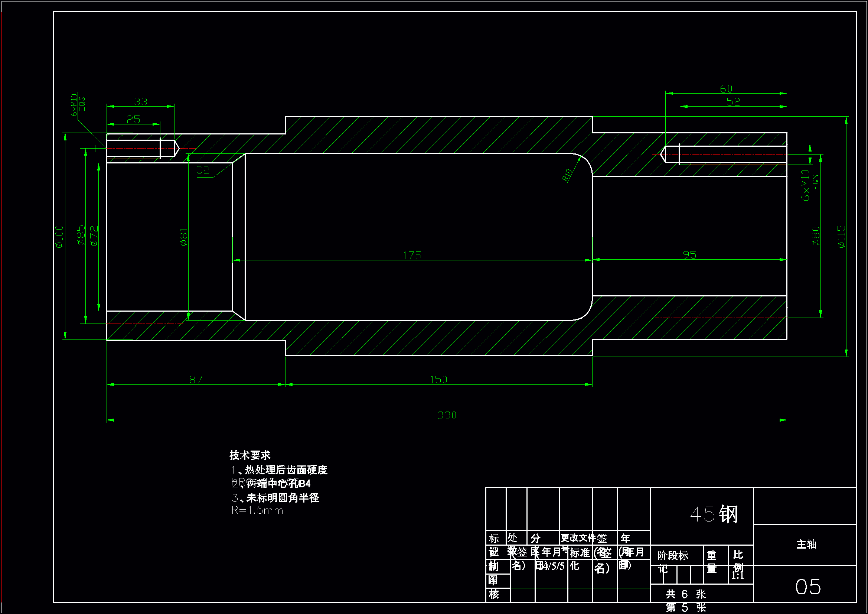The height and width of the screenshot is (614, 868).
Task: Click the 87 length dimension label
Action: pyautogui.click(x=195, y=380)
